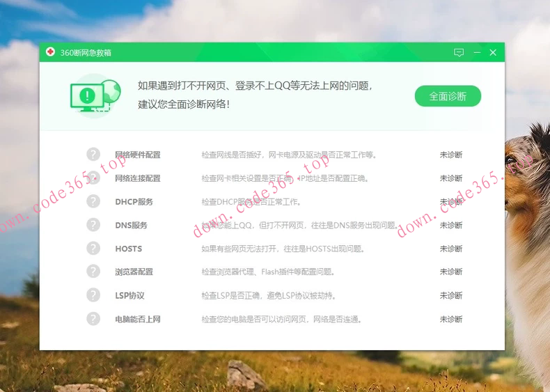
Task: Click the 全面诊断 button
Action: (448, 96)
